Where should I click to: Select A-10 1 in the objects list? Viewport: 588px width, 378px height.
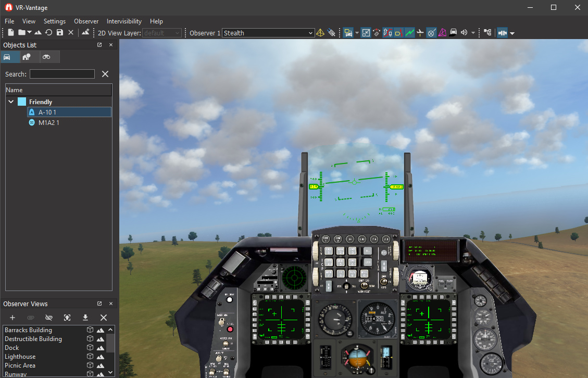click(69, 112)
